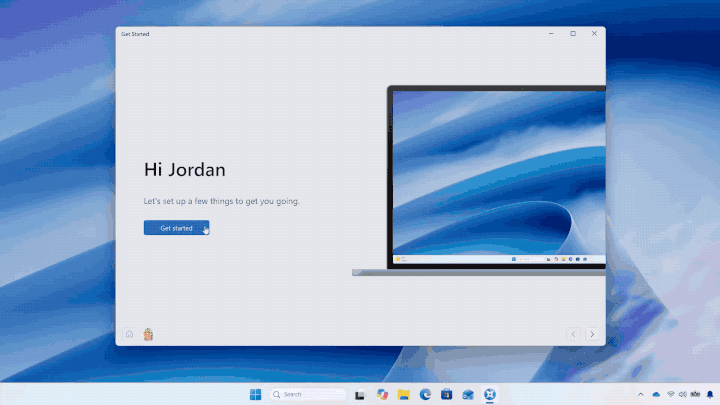This screenshot has height=405, width=720.
Task: Click the Get started button
Action: 176,228
